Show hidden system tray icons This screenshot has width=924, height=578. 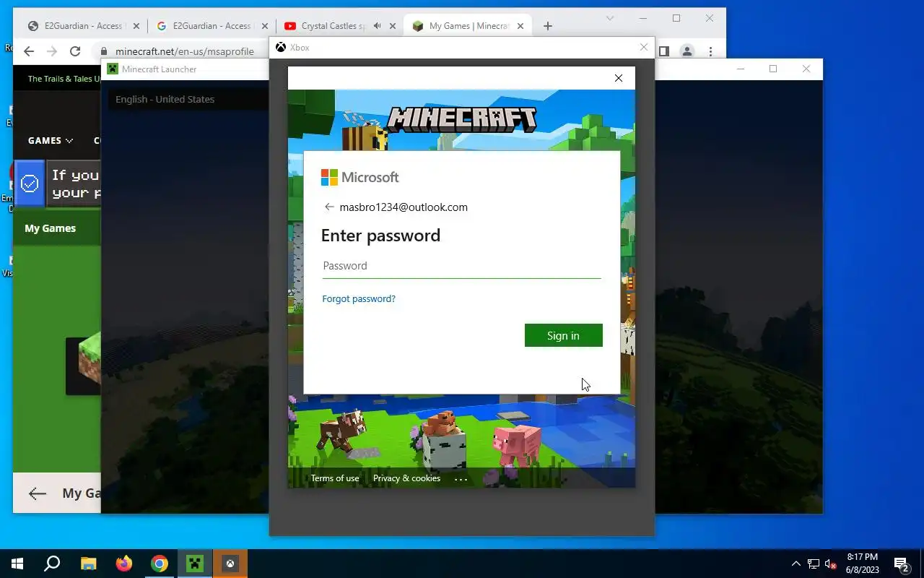coord(796,564)
